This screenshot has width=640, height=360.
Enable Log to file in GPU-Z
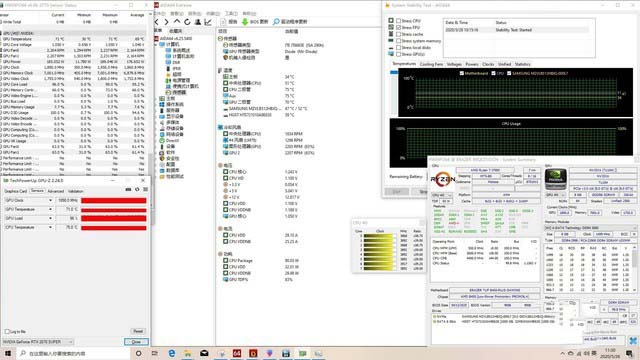pos(7,331)
